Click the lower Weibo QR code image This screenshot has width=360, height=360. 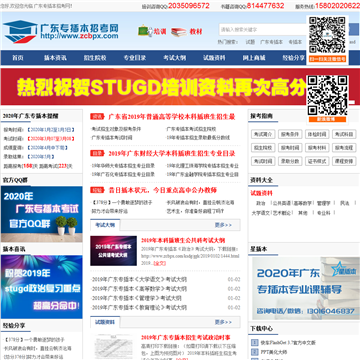tap(327, 96)
